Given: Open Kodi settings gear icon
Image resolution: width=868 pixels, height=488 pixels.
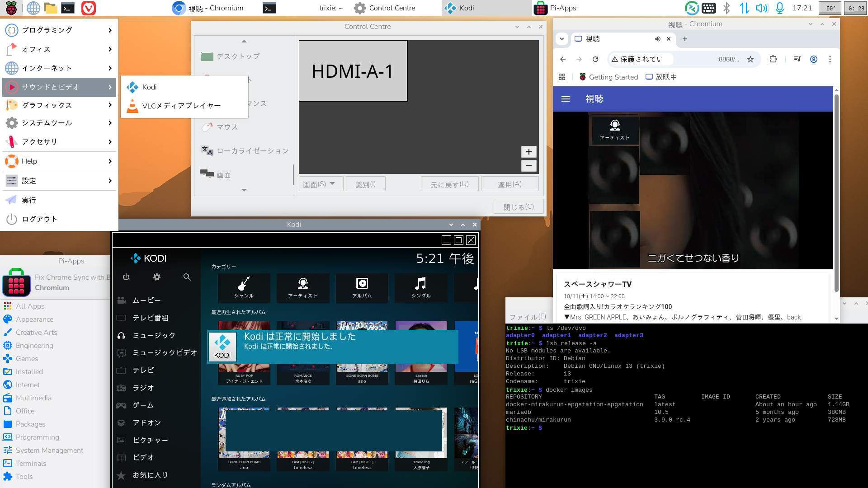Looking at the screenshot, I should coord(157,277).
